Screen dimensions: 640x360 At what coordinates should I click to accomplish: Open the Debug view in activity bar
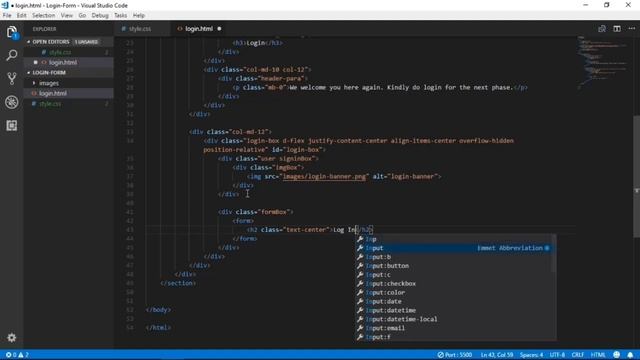11,102
